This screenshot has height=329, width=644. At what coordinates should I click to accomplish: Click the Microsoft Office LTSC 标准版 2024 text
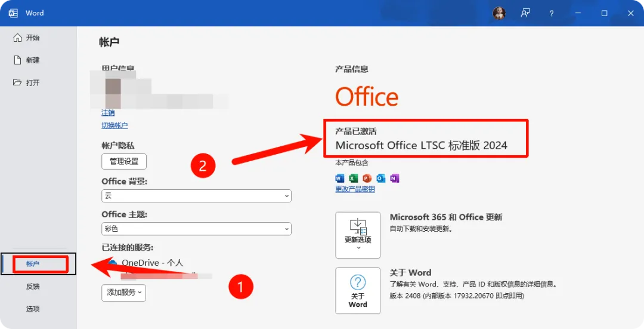pos(422,145)
